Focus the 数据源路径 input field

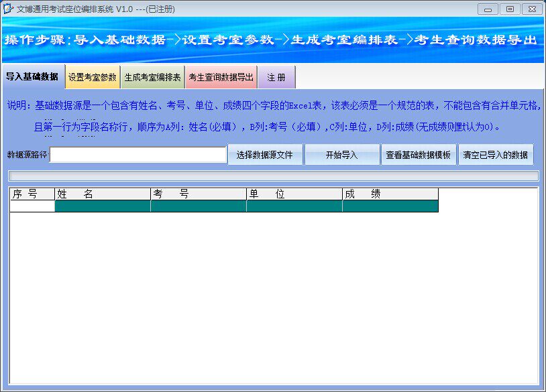click(x=138, y=155)
